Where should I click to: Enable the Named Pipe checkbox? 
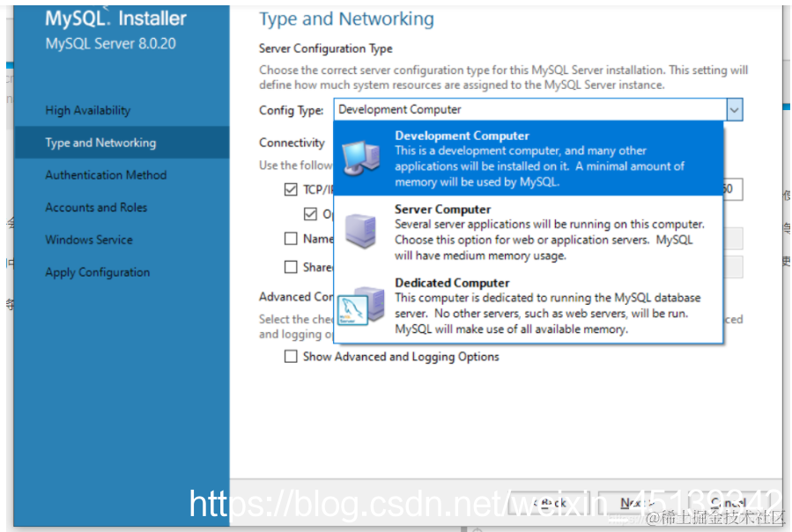tap(291, 239)
